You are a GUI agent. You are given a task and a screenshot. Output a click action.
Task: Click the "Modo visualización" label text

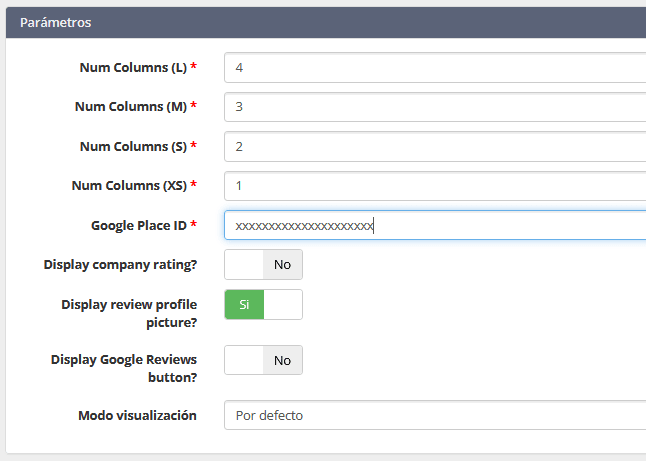pos(137,415)
